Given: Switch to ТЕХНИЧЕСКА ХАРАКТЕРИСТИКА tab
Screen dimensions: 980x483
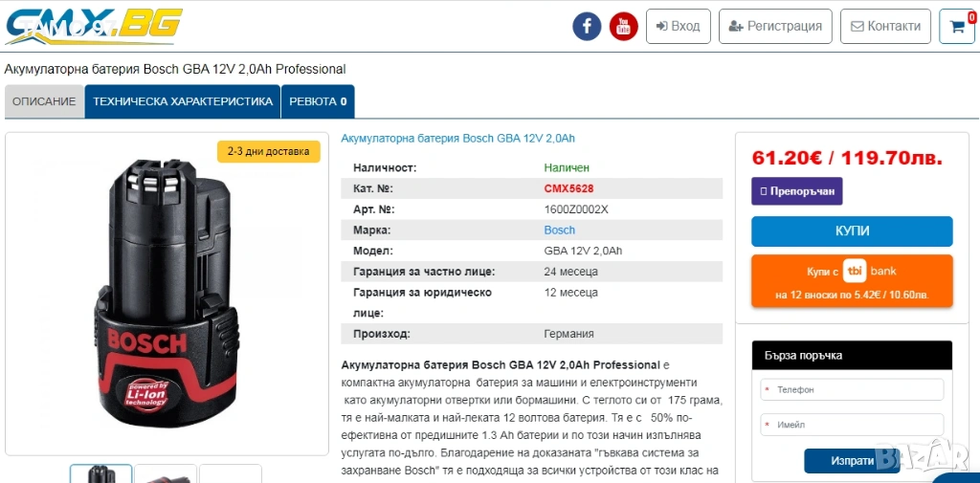Looking at the screenshot, I should 183,101.
